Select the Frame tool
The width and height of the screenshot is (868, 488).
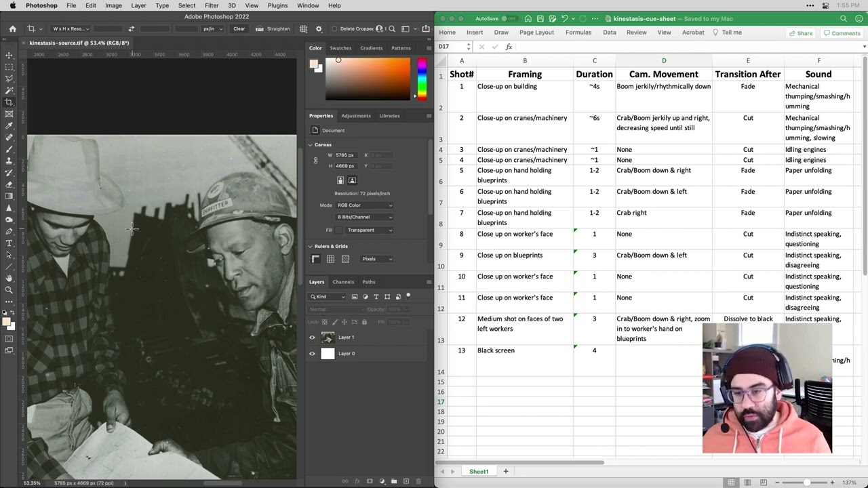9,114
